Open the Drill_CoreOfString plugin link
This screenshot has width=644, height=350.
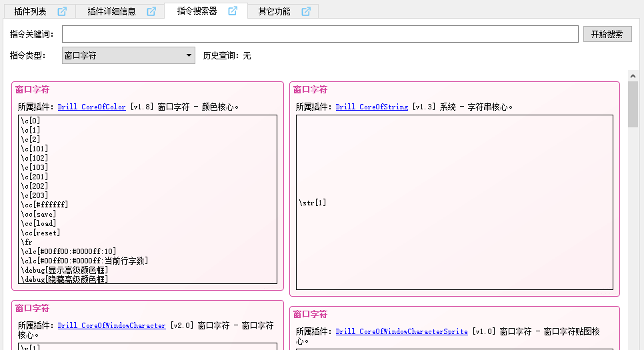click(371, 107)
